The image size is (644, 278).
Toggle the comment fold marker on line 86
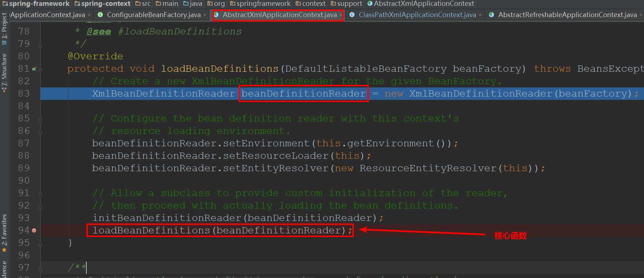click(41, 132)
